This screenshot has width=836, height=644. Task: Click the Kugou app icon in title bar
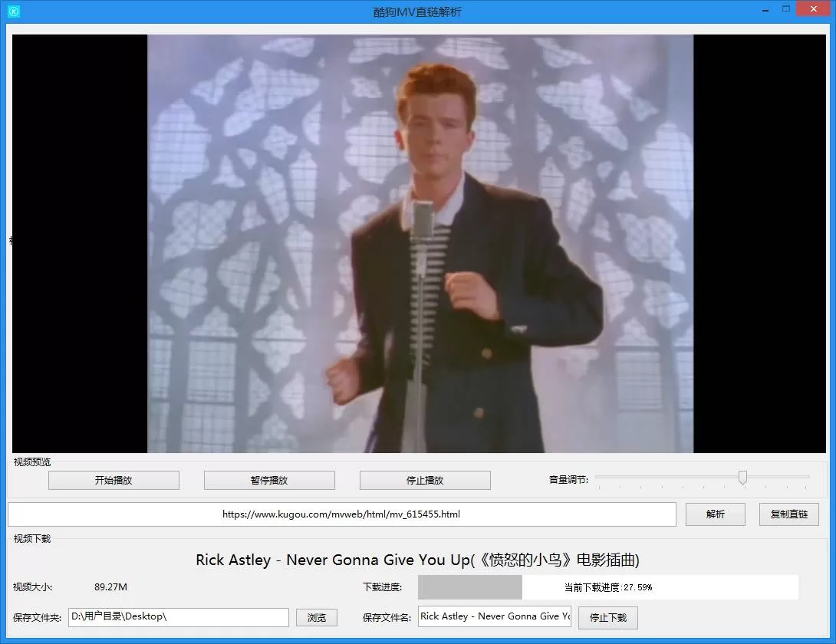(13, 11)
